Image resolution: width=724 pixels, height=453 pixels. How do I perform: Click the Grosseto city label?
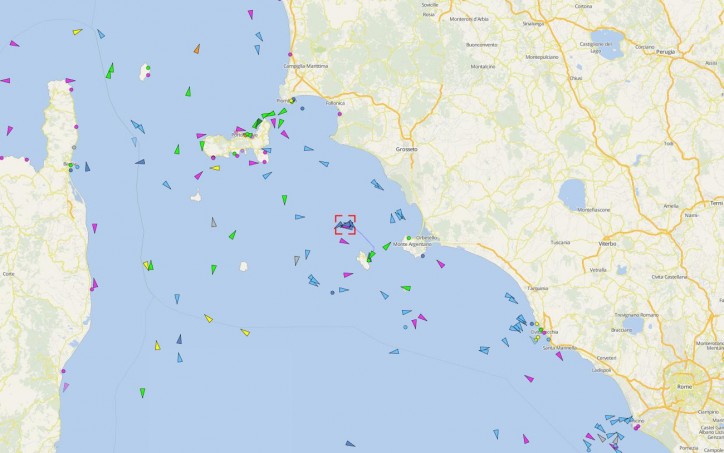pyautogui.click(x=406, y=149)
